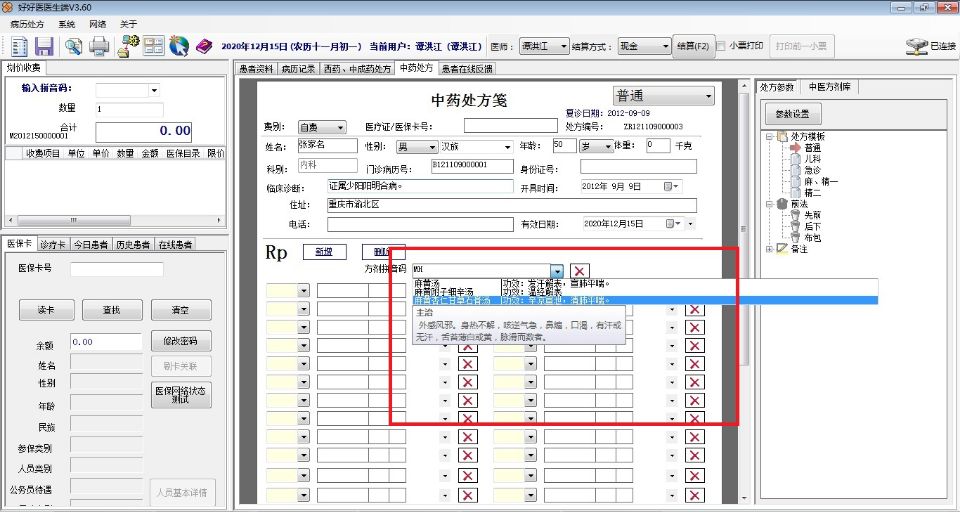Open the 普通 prescription type dropdown
This screenshot has height=512, width=960.
[x=708, y=96]
